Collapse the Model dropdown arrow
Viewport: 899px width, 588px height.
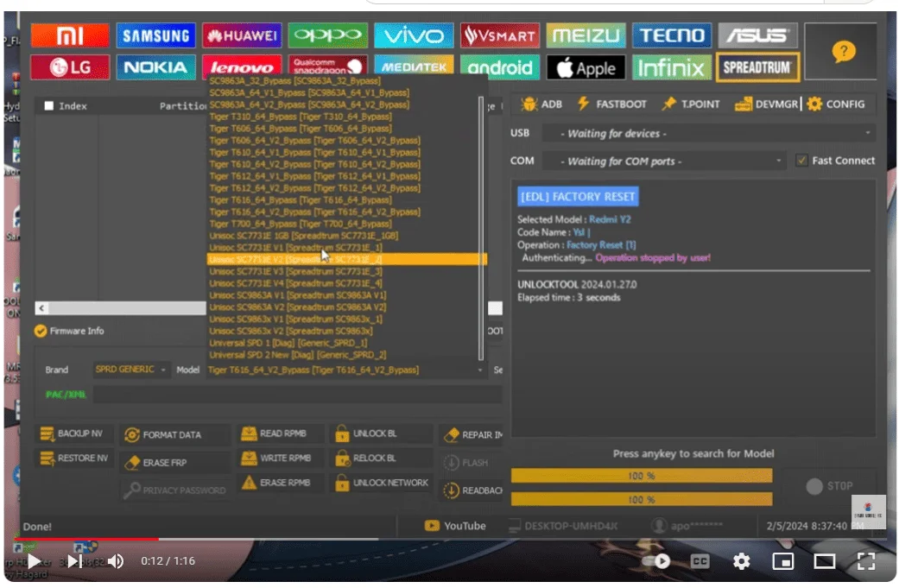480,370
